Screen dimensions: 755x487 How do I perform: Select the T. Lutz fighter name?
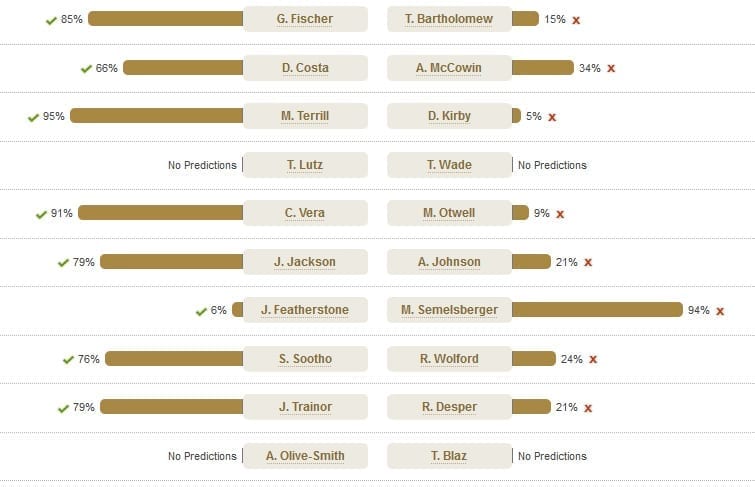305,165
